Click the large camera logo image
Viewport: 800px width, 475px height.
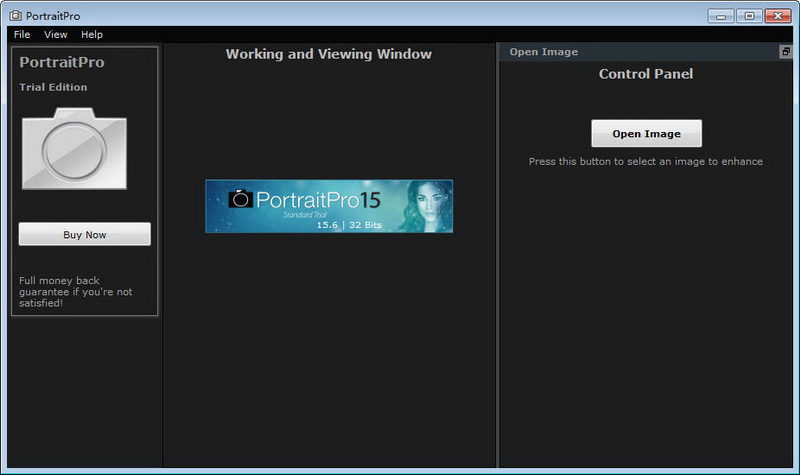(74, 148)
